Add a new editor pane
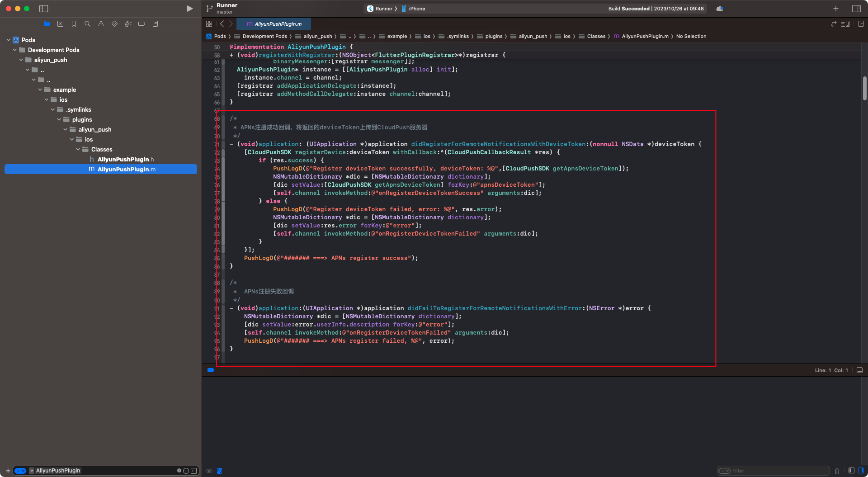 pyautogui.click(x=861, y=24)
